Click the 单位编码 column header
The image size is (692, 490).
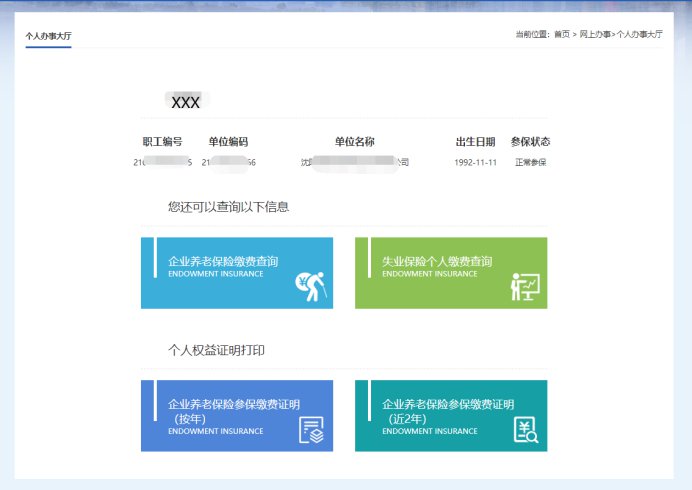pyautogui.click(x=228, y=142)
